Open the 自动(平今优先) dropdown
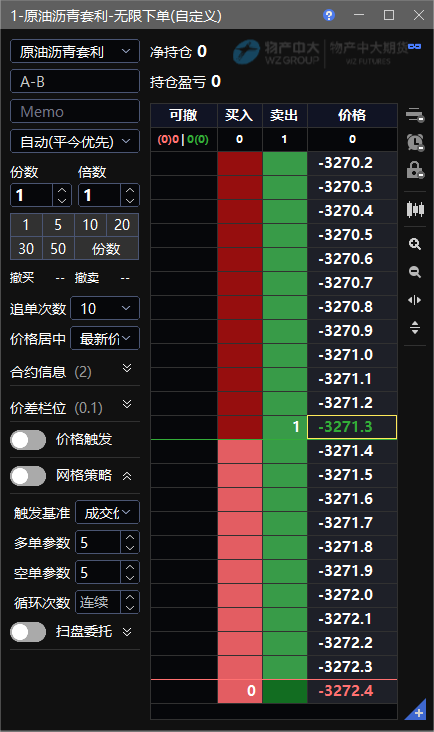434x732 pixels. (75, 141)
